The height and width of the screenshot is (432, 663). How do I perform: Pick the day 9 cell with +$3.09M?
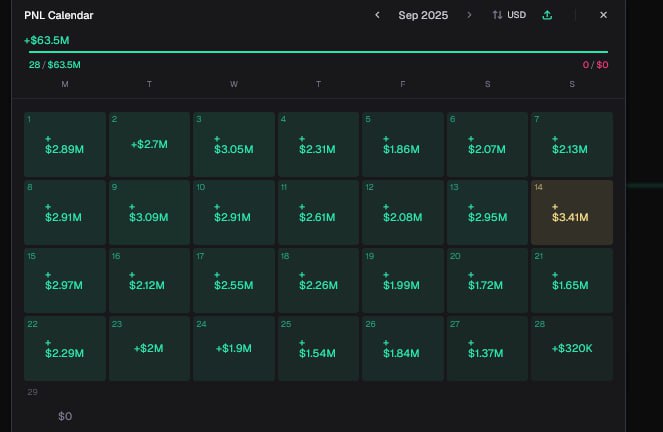pos(149,213)
